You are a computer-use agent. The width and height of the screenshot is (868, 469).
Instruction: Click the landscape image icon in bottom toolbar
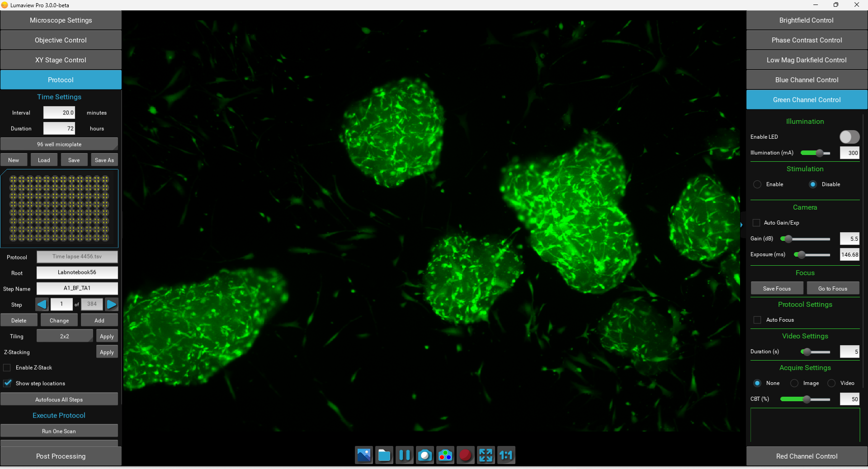[x=364, y=455]
